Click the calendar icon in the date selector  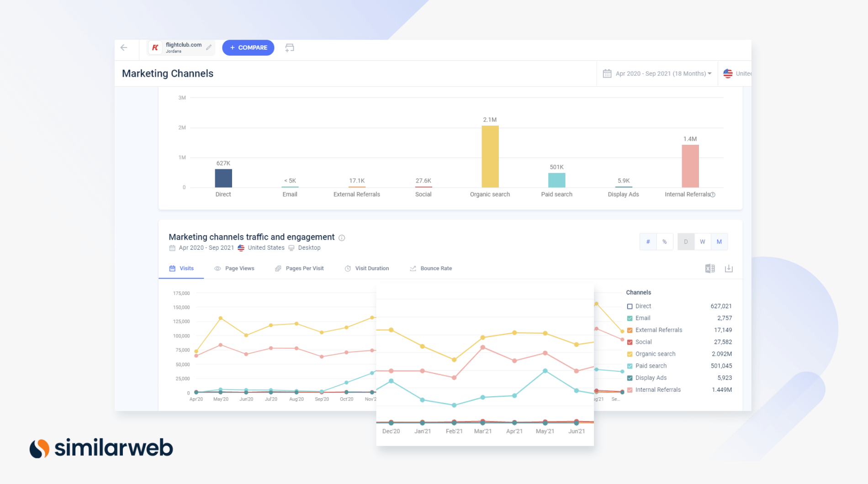[x=606, y=73]
